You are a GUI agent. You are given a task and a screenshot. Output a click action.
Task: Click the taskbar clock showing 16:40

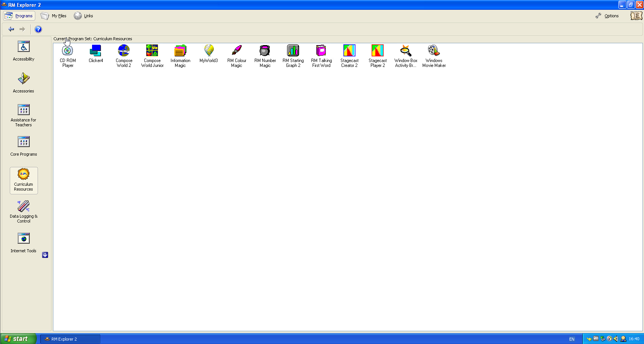634,339
